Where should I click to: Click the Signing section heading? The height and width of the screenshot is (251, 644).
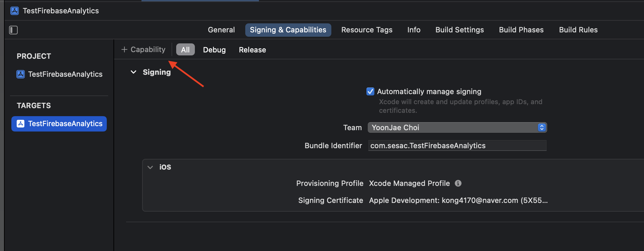(x=156, y=72)
